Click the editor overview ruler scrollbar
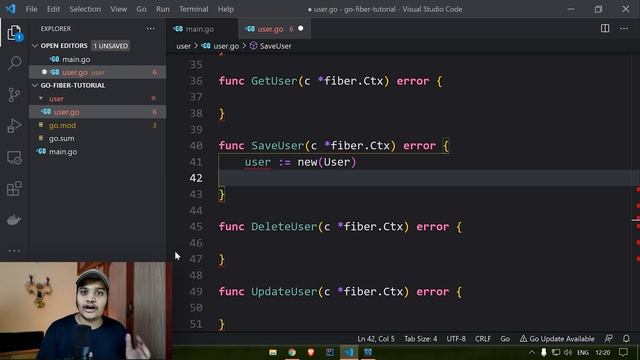The height and width of the screenshot is (360, 640). (x=636, y=192)
